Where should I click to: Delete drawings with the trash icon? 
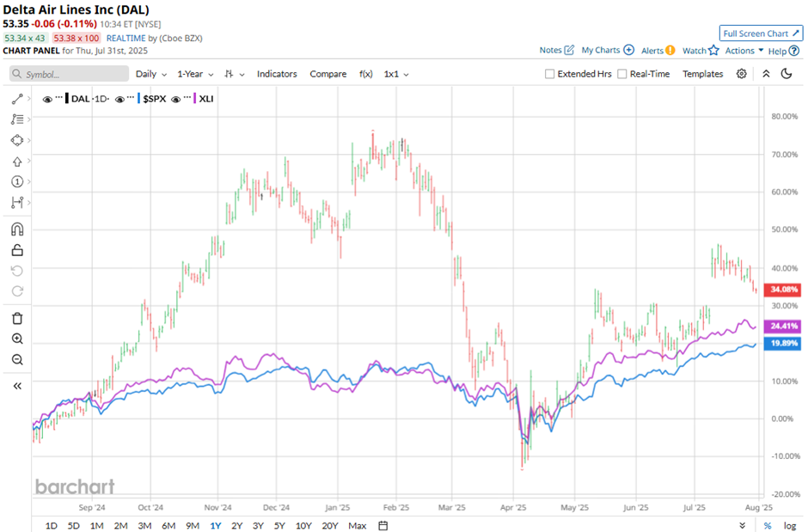point(17,318)
